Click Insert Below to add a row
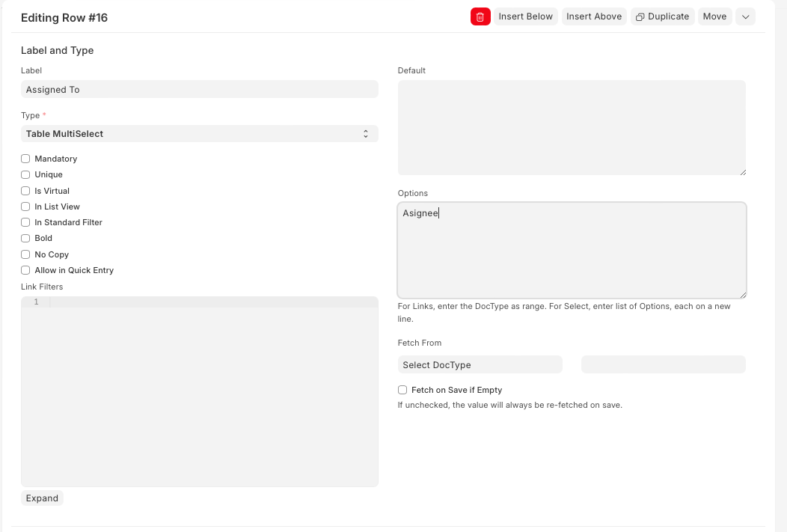Screen dimensions: 787x532 [525, 16]
